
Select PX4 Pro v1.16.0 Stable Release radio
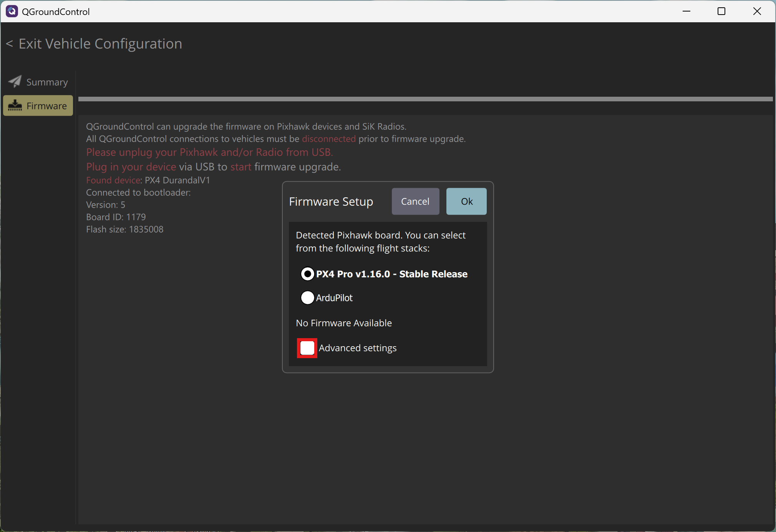point(307,274)
